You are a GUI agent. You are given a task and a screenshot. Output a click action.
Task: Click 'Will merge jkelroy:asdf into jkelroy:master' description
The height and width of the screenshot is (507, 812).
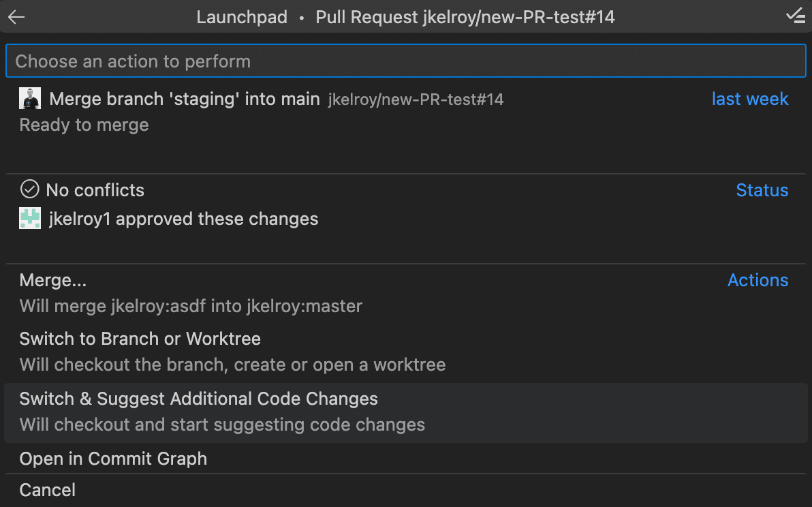click(x=191, y=306)
